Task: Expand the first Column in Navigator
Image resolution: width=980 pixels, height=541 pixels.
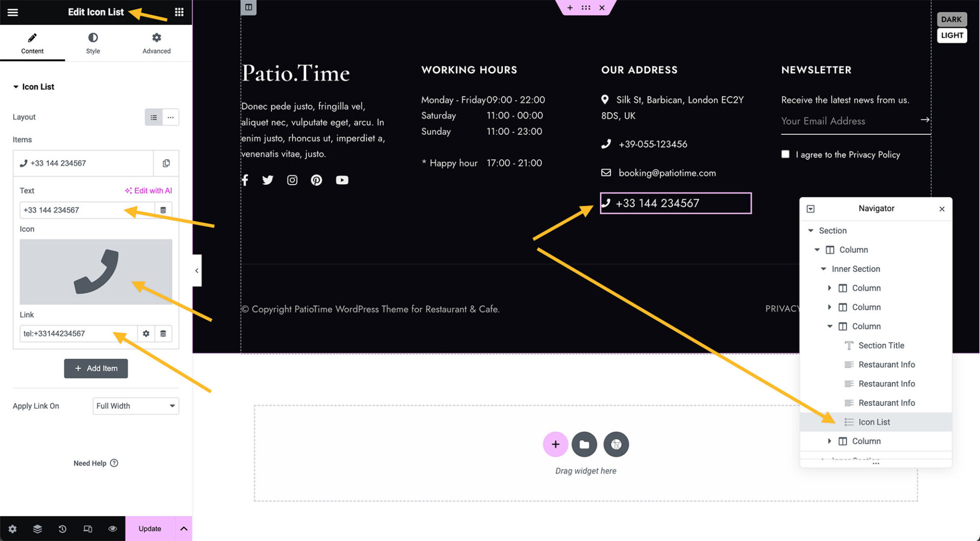Action: coord(830,288)
